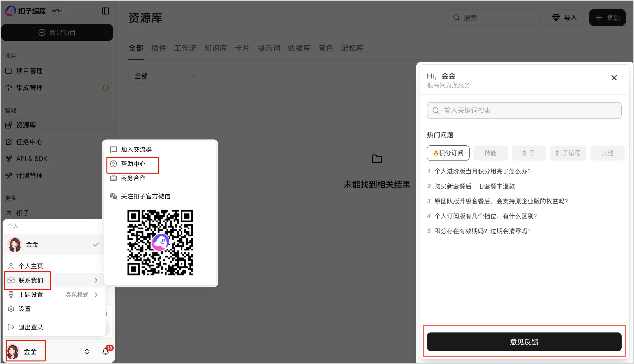Click the 意见反馈 button
This screenshot has width=634, height=364.
(524, 342)
